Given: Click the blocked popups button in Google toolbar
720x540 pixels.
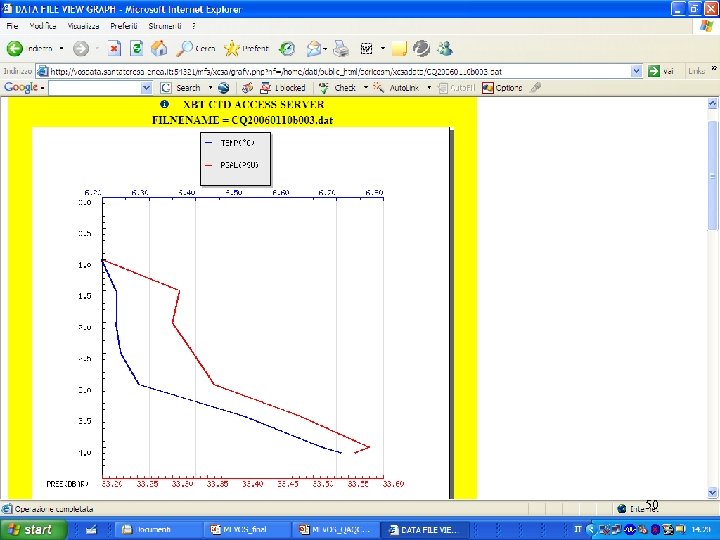Looking at the screenshot, I should [285, 88].
